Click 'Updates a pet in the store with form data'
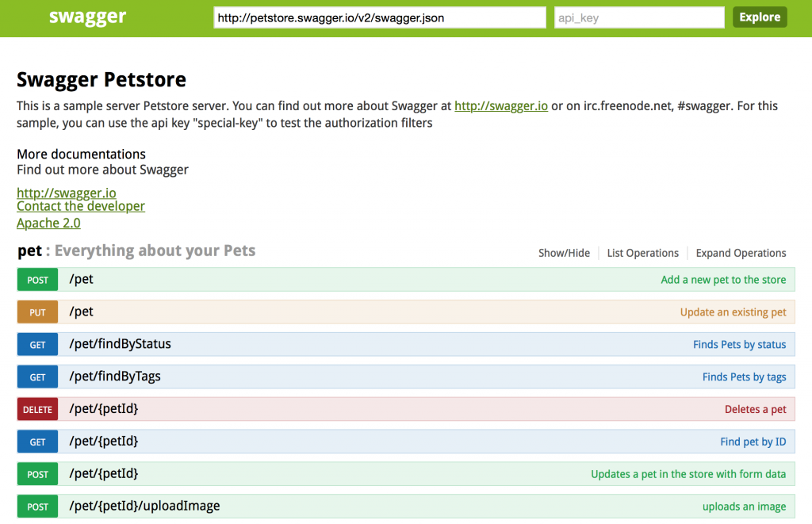This screenshot has height=524, width=812. [x=688, y=474]
